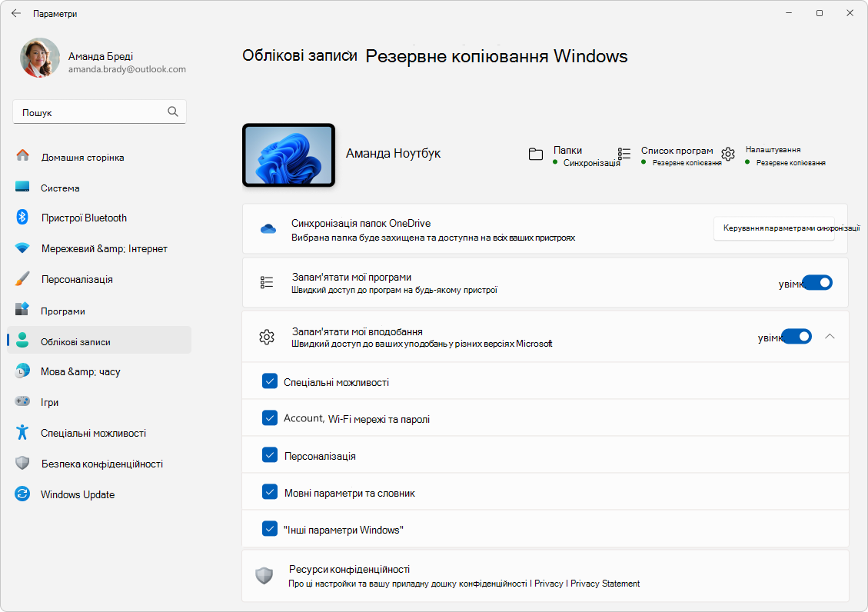Click the Пошук search input field

coord(99,111)
